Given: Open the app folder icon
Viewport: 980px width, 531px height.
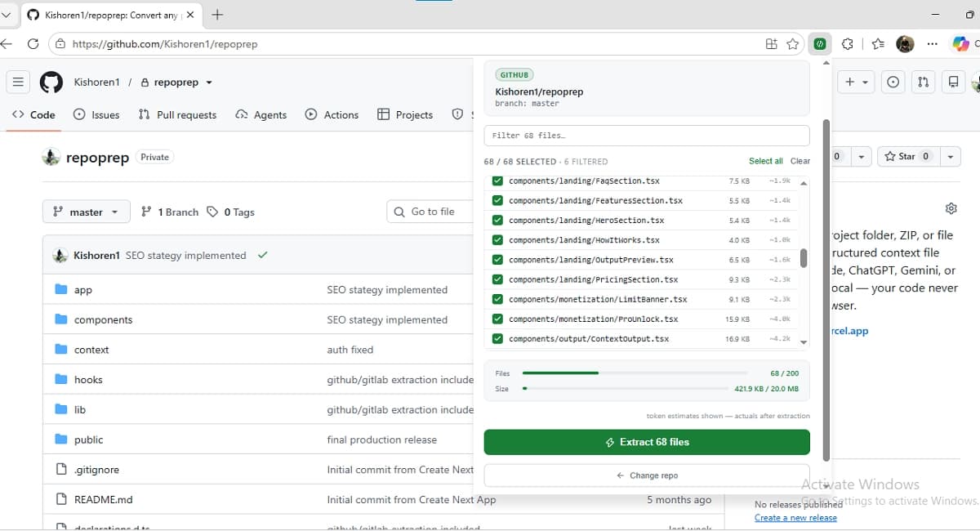Looking at the screenshot, I should (60, 289).
